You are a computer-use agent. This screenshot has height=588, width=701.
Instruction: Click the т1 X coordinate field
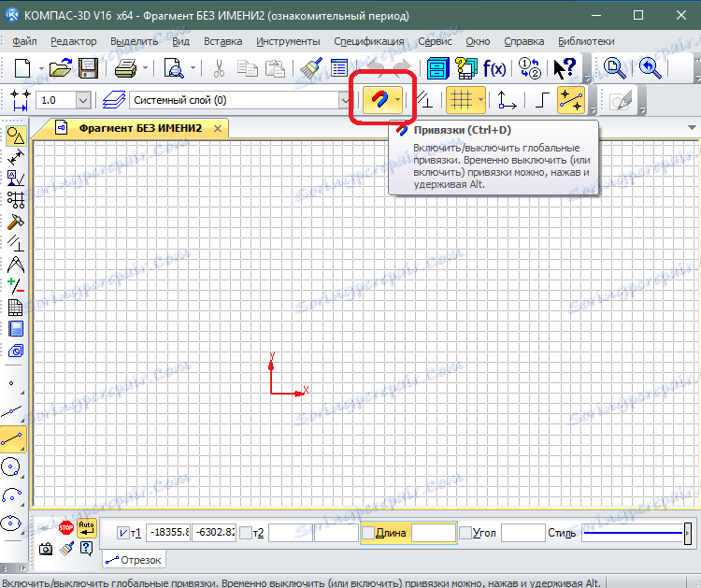pos(168,533)
